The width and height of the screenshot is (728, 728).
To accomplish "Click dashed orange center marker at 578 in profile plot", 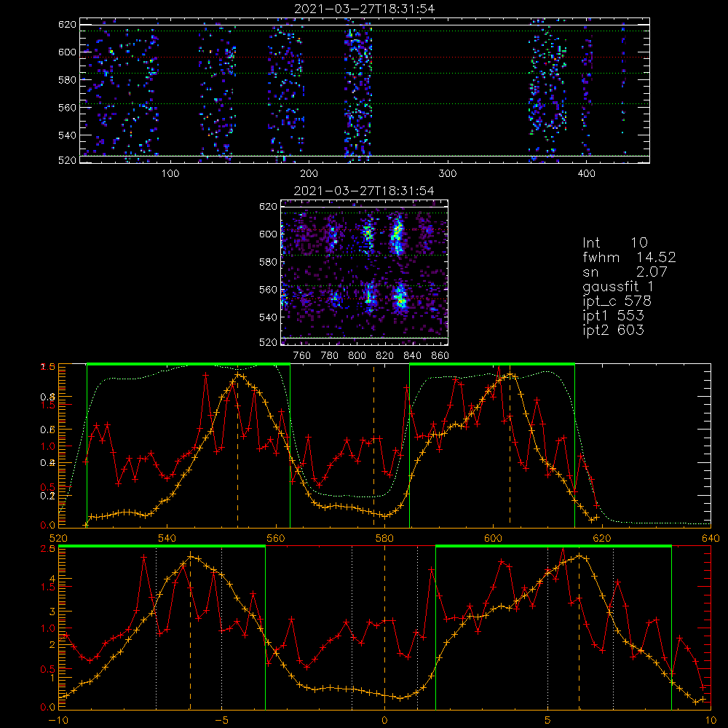I will point(373,446).
